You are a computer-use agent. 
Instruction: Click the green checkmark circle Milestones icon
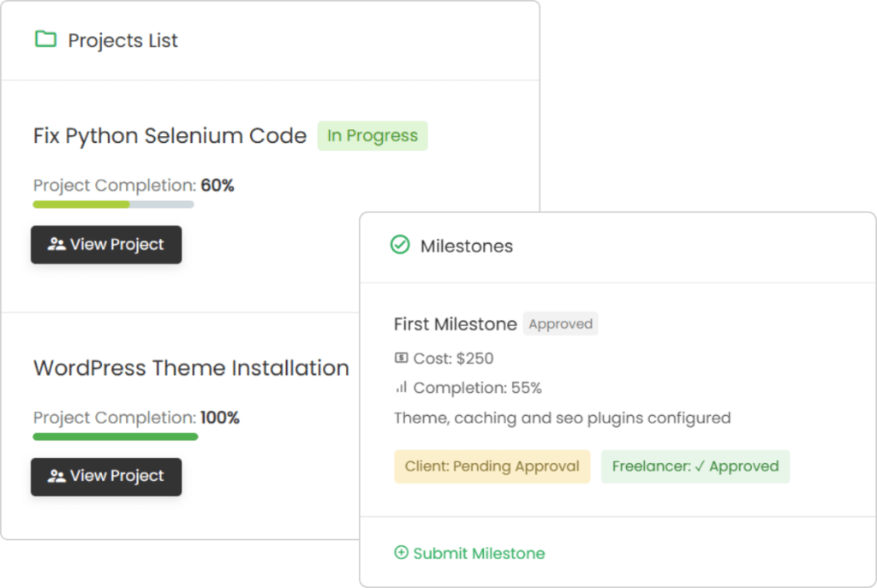(x=400, y=246)
